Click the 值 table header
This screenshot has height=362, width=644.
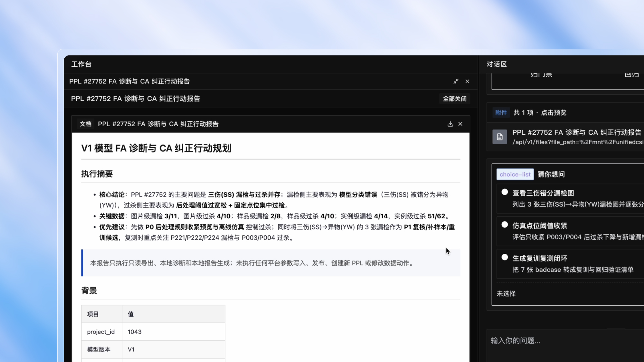pos(174,314)
